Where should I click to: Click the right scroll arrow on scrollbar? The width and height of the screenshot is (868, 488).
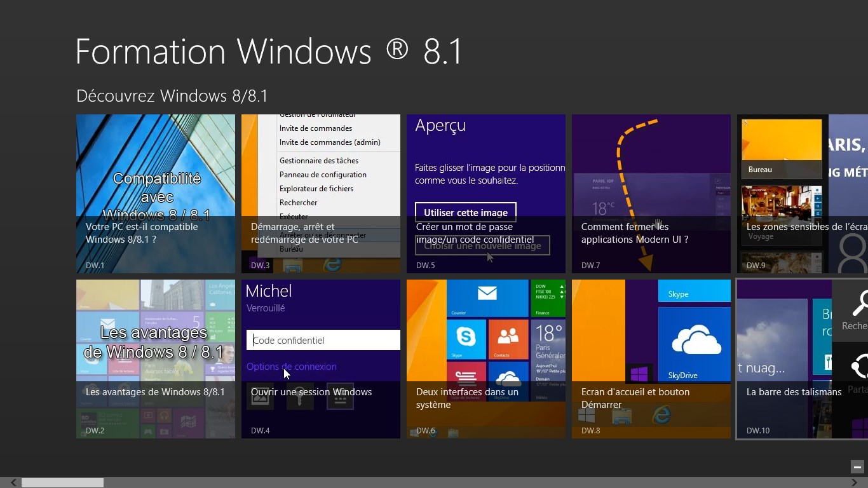(855, 483)
